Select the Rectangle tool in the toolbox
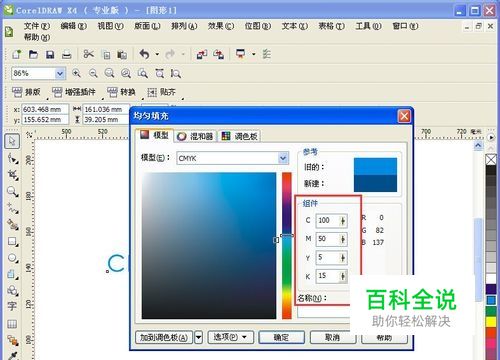500x360 pixels. tap(13, 241)
